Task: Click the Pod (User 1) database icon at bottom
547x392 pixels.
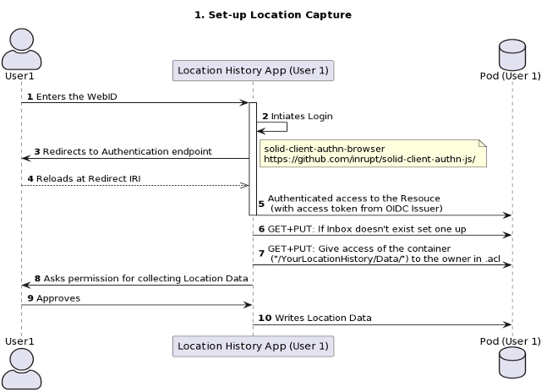Action: pyautogui.click(x=512, y=362)
